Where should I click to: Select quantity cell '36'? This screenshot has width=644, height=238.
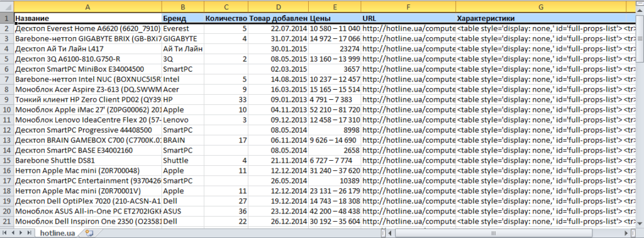[226, 211]
